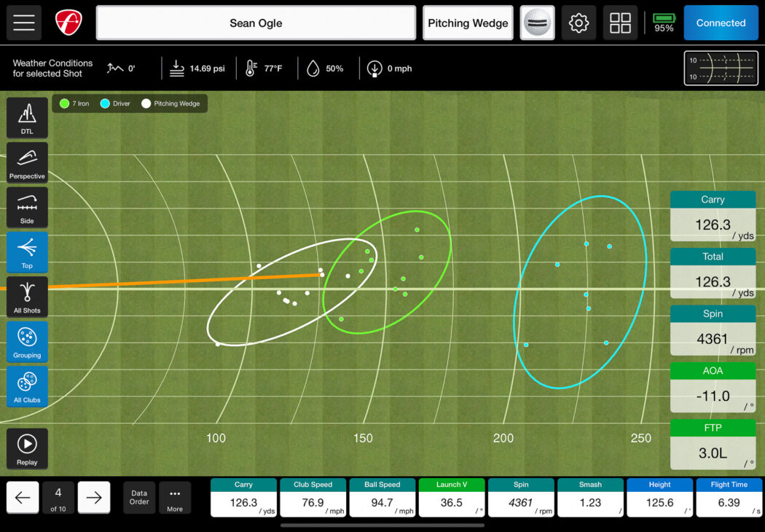Open Data Order settings
The height and width of the screenshot is (532, 765).
coord(138,498)
